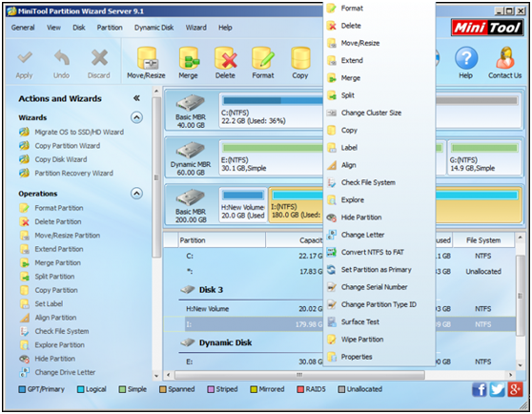Collapse the Operations section chevron
This screenshot has width=532, height=414.
point(136,194)
